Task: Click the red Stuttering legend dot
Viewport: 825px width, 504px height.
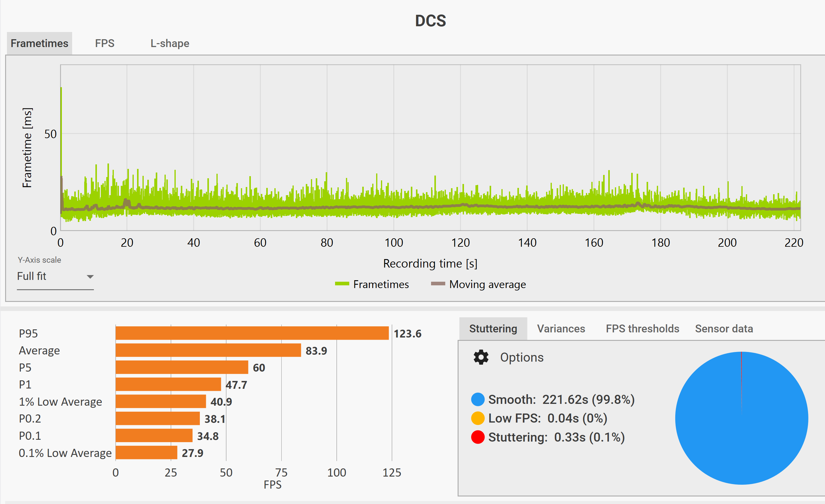Action: click(x=478, y=437)
